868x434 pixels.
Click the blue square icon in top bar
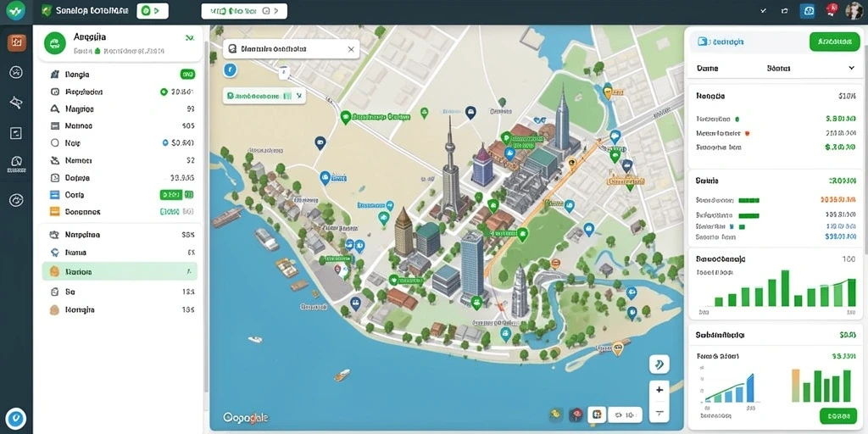click(807, 10)
